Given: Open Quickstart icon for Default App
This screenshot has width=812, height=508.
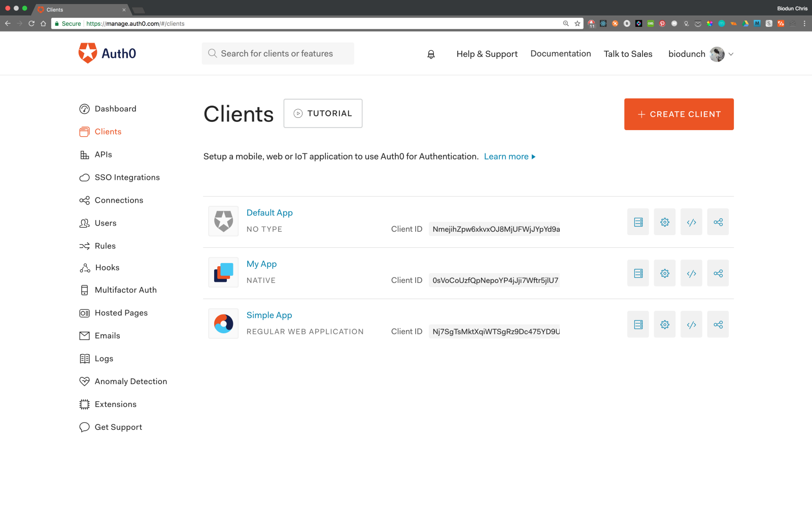Looking at the screenshot, I should [x=638, y=222].
